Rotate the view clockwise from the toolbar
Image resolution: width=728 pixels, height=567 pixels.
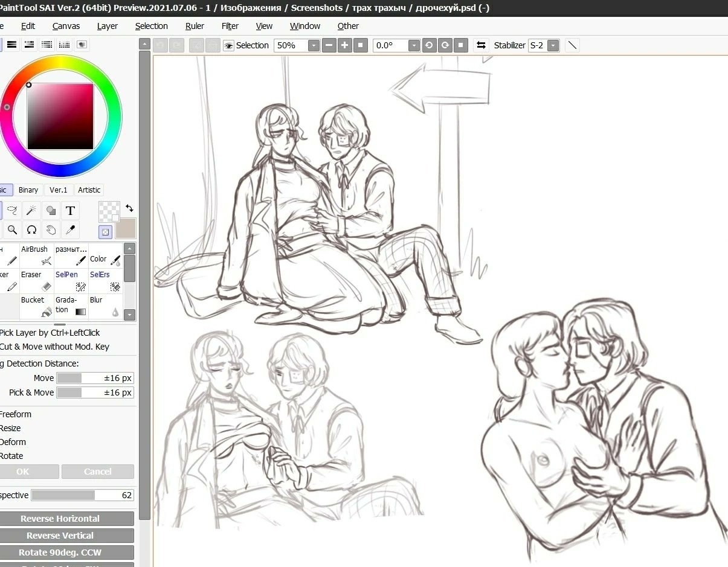445,45
